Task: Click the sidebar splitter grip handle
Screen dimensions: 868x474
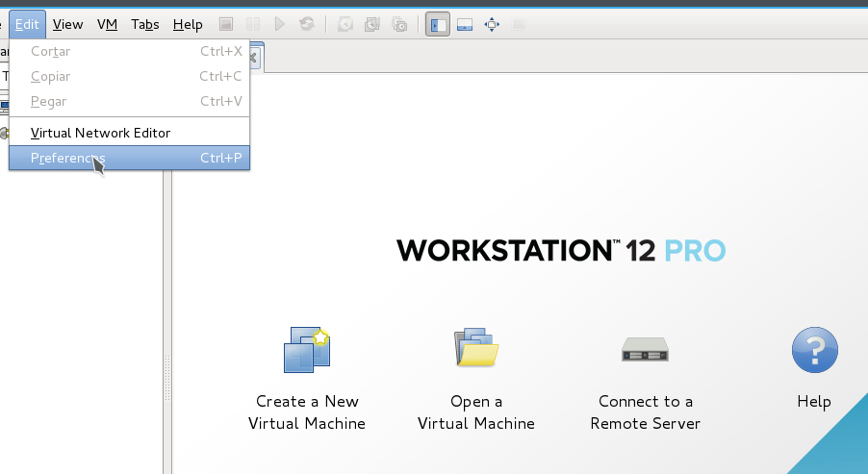Action: click(x=167, y=377)
